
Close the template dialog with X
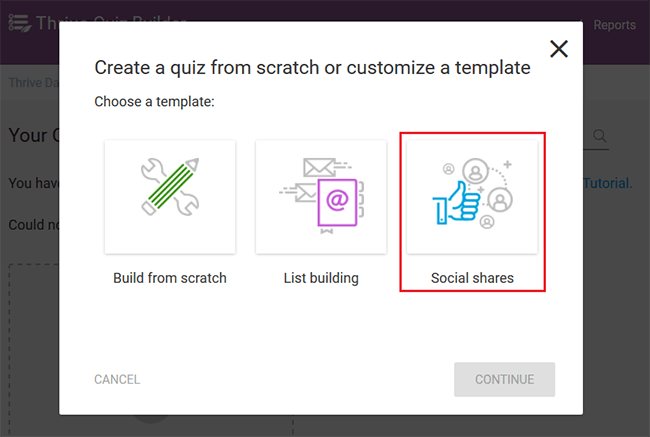click(559, 49)
